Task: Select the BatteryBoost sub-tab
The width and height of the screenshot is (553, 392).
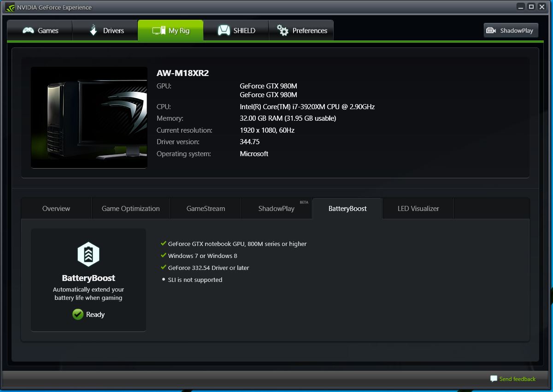Action: pyautogui.click(x=347, y=209)
